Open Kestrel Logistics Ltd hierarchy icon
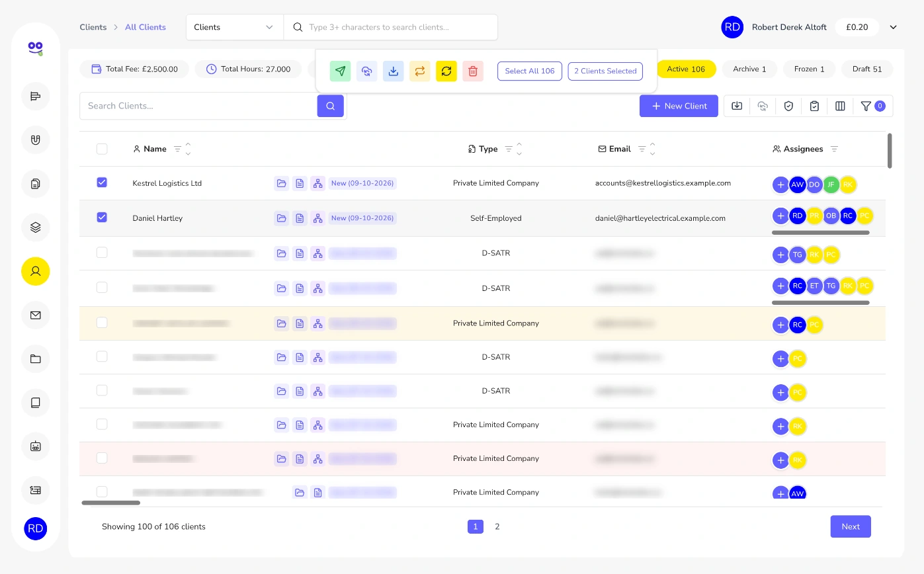The width and height of the screenshot is (924, 574). 318,183
